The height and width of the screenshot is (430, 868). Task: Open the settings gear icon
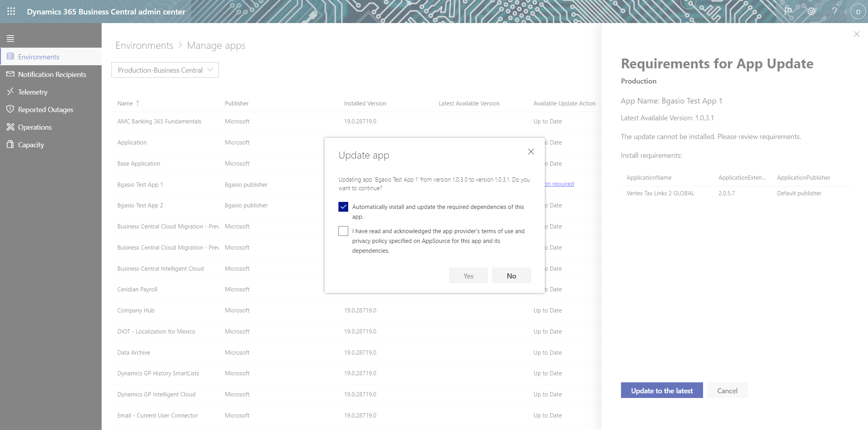tap(811, 11)
